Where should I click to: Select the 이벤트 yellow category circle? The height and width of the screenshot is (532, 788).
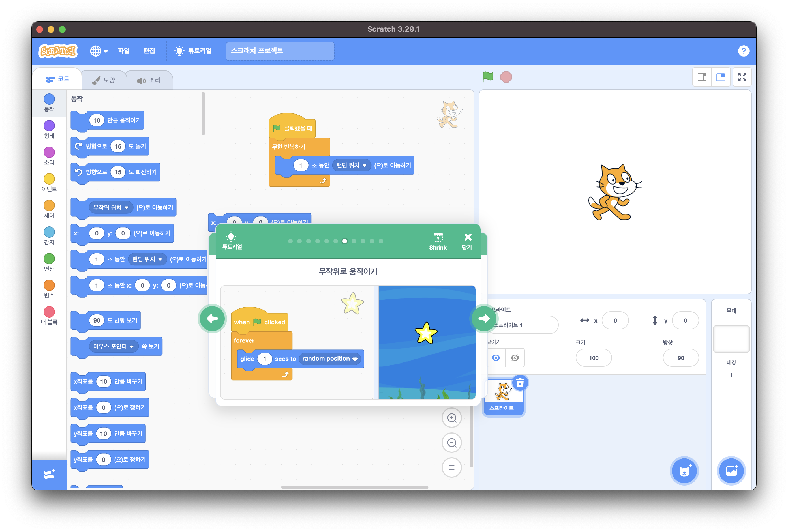click(x=49, y=179)
